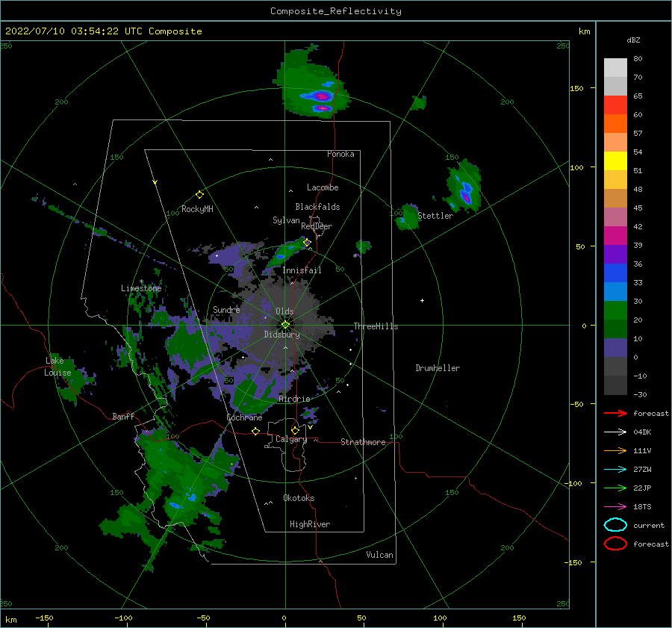Click the ThreeHills town label
672x628 pixels.
pyautogui.click(x=376, y=326)
